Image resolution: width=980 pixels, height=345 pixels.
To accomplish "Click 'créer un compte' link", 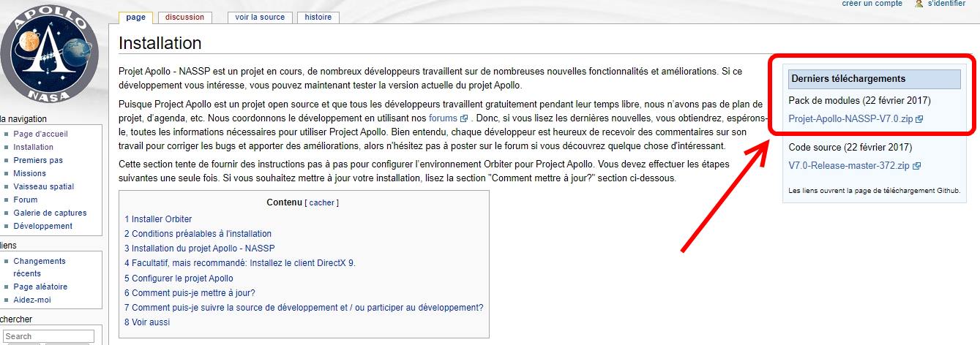I will (872, 4).
